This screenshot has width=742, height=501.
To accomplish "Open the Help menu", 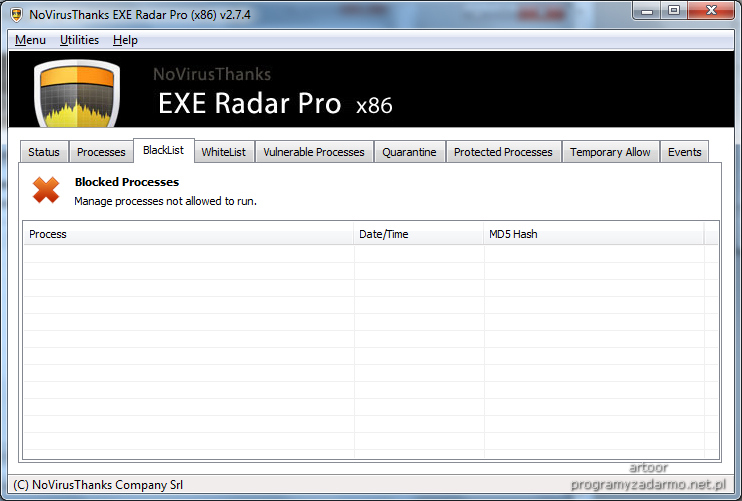I will (x=125, y=40).
